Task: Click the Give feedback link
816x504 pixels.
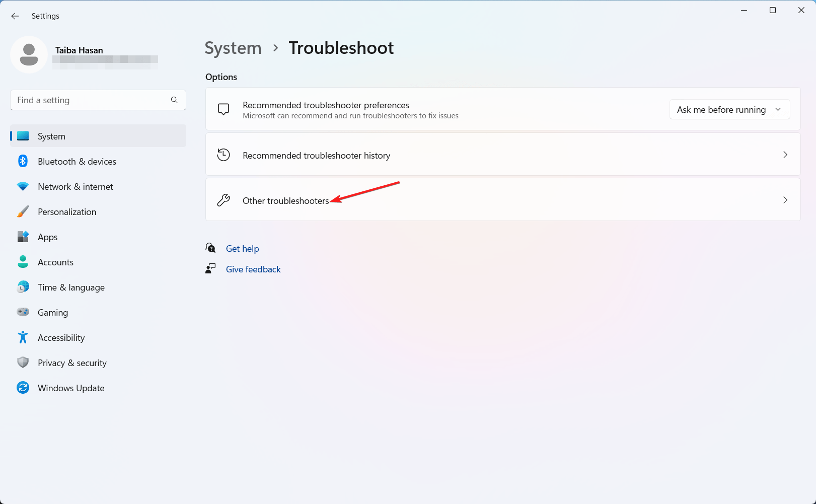Action: pos(253,269)
